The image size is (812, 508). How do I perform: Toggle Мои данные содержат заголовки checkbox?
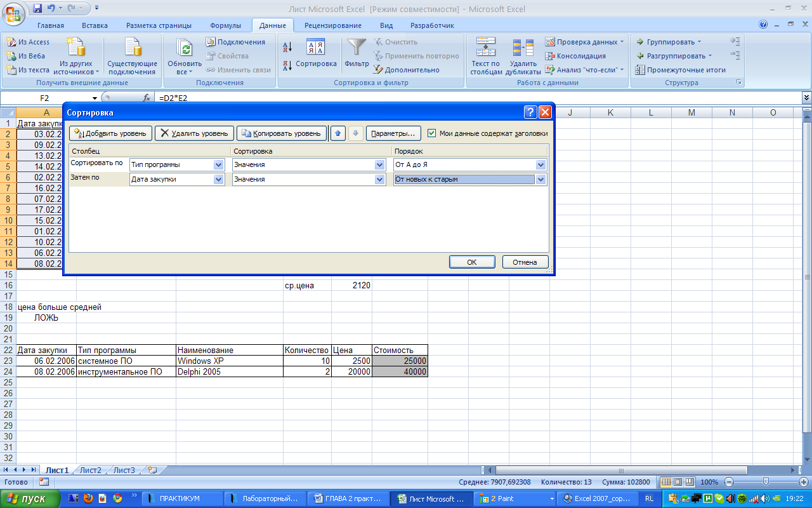[x=432, y=133]
